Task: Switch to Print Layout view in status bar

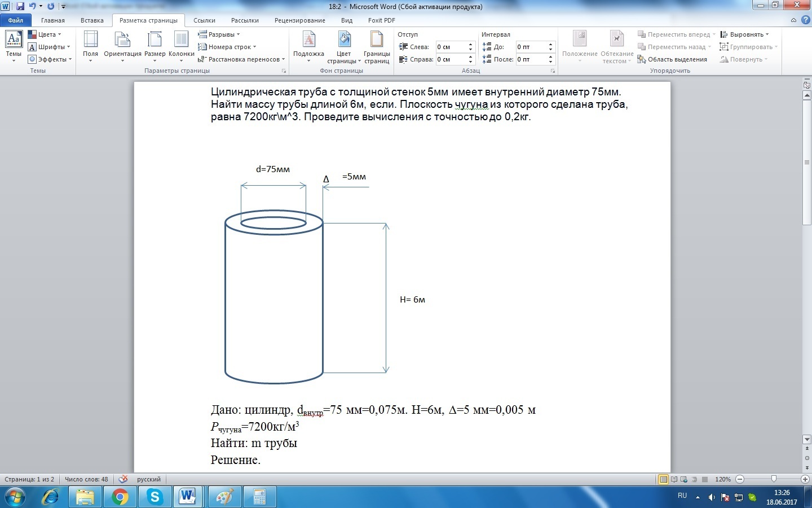Action: click(664, 479)
